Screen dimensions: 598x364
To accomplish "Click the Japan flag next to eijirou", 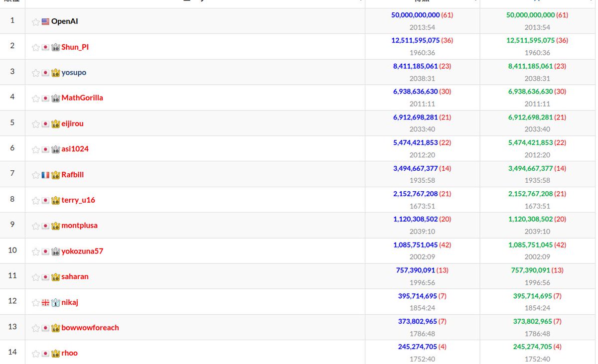I will pyautogui.click(x=45, y=124).
